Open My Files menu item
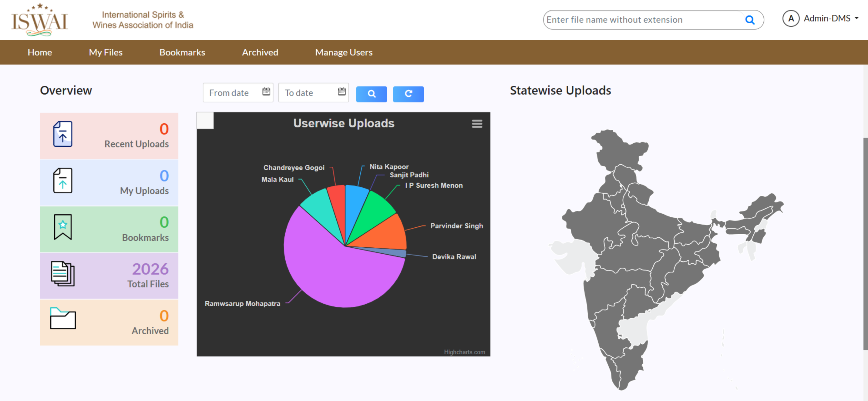Screen dimensions: 868x401 click(106, 52)
